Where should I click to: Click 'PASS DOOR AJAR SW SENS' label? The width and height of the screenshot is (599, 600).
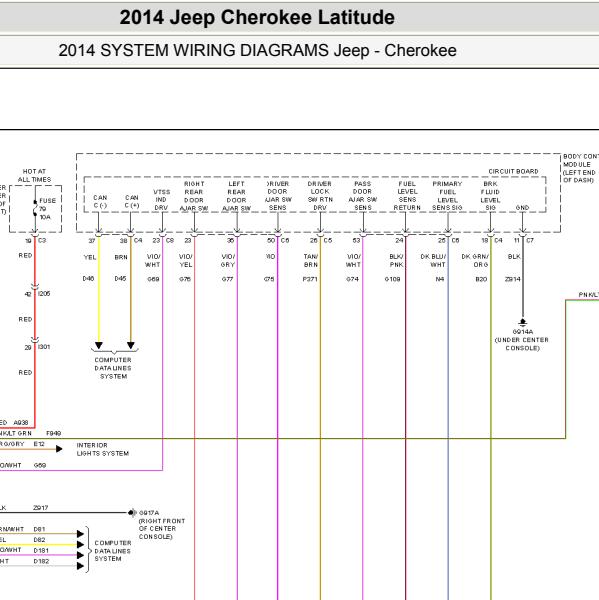point(362,196)
